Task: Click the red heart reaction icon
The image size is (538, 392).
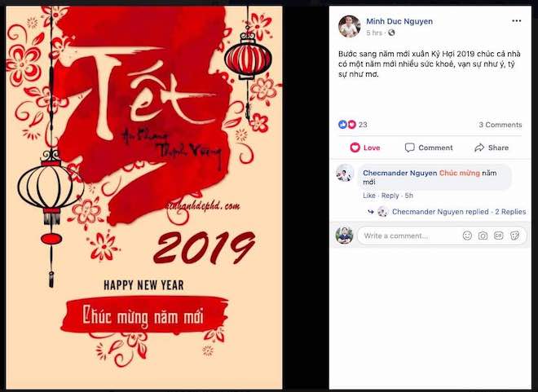Action: [351, 125]
